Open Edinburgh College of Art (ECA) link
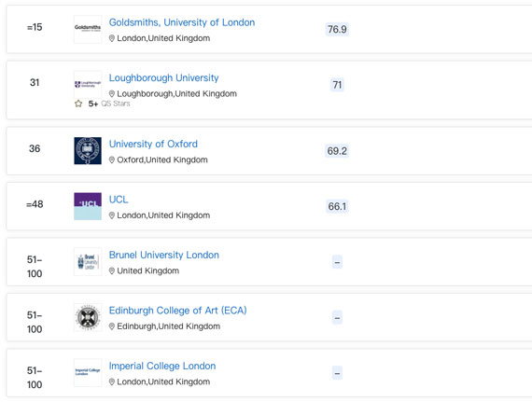The image size is (532, 402). pos(177,311)
